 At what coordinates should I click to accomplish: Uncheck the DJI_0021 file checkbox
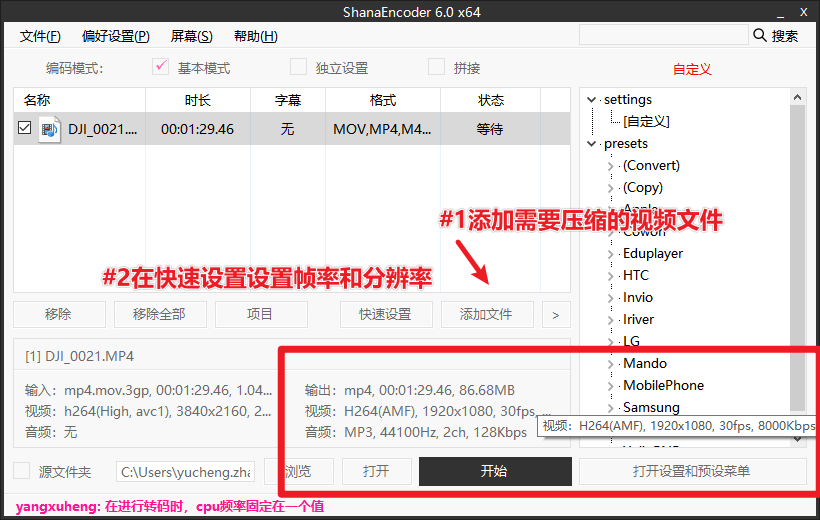(x=24, y=128)
